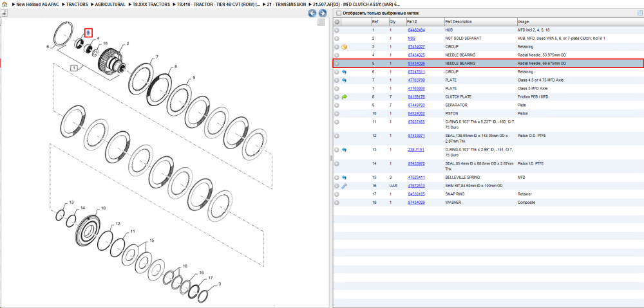Enable 'Отобразить только выбранные метки' checkbox
Screen dimensions: 644x308
coord(339,13)
